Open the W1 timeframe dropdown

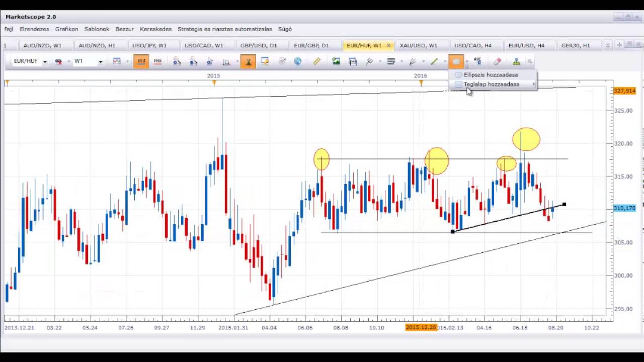tap(100, 61)
